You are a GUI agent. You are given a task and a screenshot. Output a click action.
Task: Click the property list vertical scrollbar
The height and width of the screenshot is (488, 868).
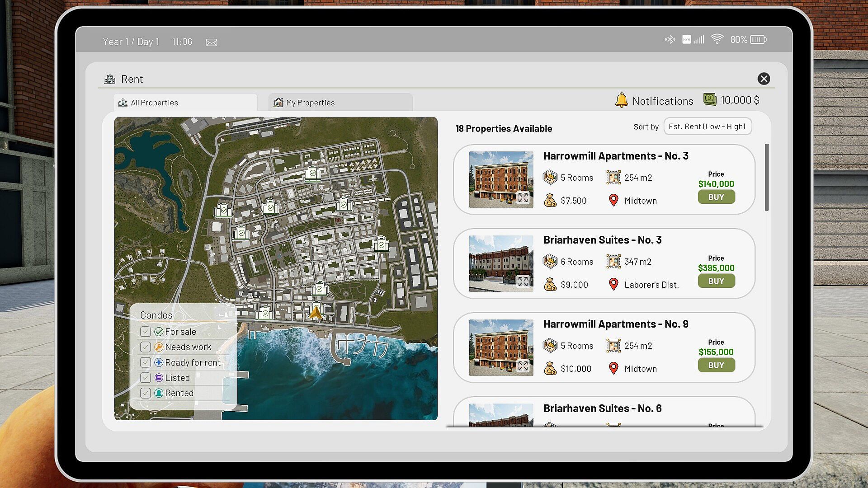pos(767,177)
